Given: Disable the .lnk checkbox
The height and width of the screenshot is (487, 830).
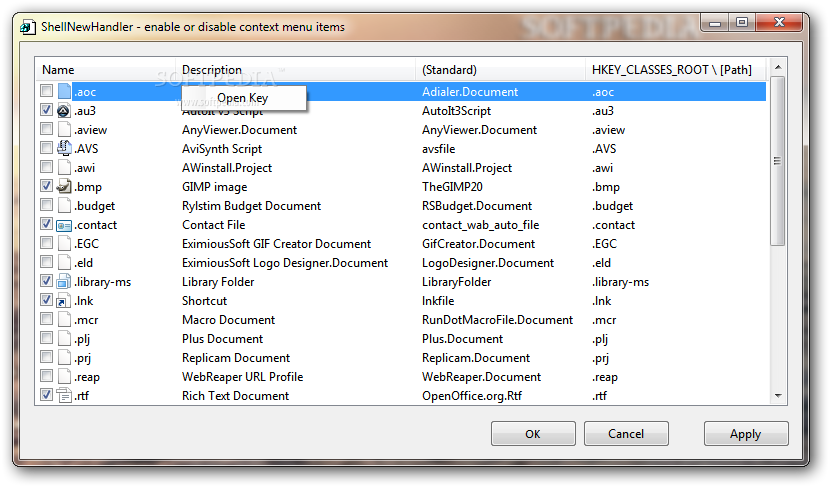Looking at the screenshot, I should point(47,300).
